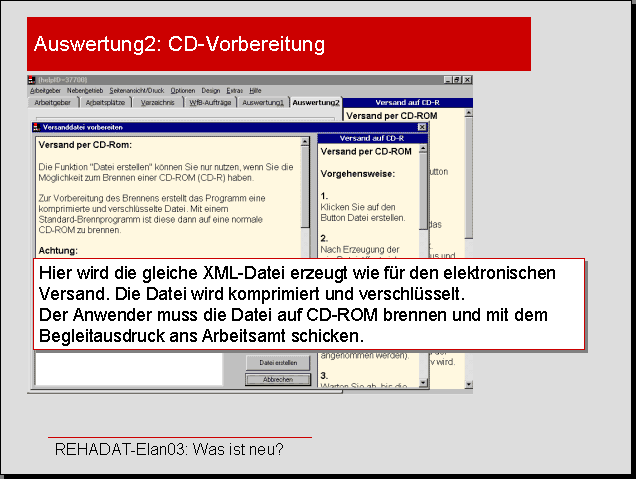Screen dimensions: 636x479
Task: Click the Datei erstellen button
Action: (x=277, y=363)
